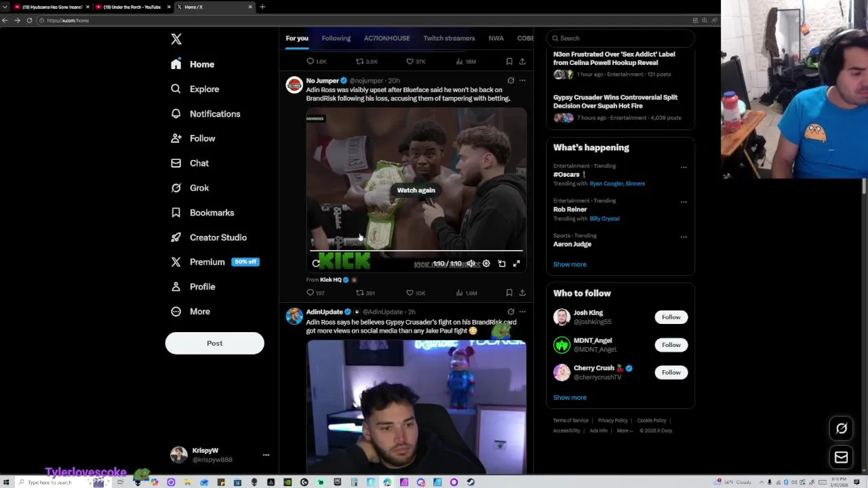Open Gypsy Crusader split decision news story
Screen dimensions: 868x488
(620, 107)
